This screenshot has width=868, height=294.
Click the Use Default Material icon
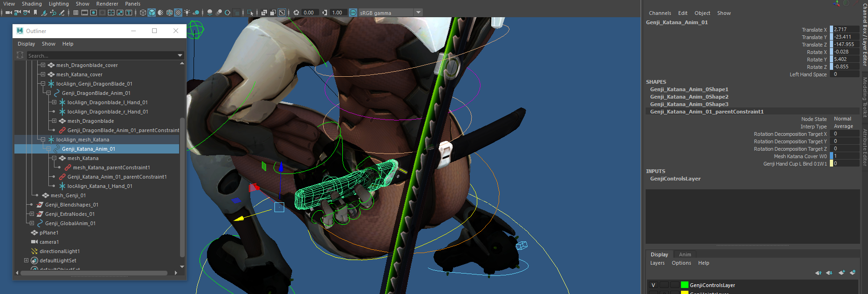[160, 13]
